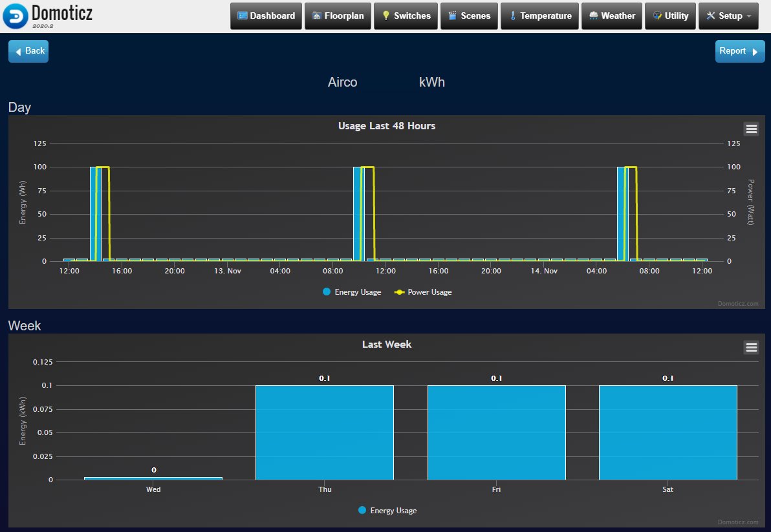Select the Thu bar in Last Week chart
The image size is (771, 532).
pos(325,432)
